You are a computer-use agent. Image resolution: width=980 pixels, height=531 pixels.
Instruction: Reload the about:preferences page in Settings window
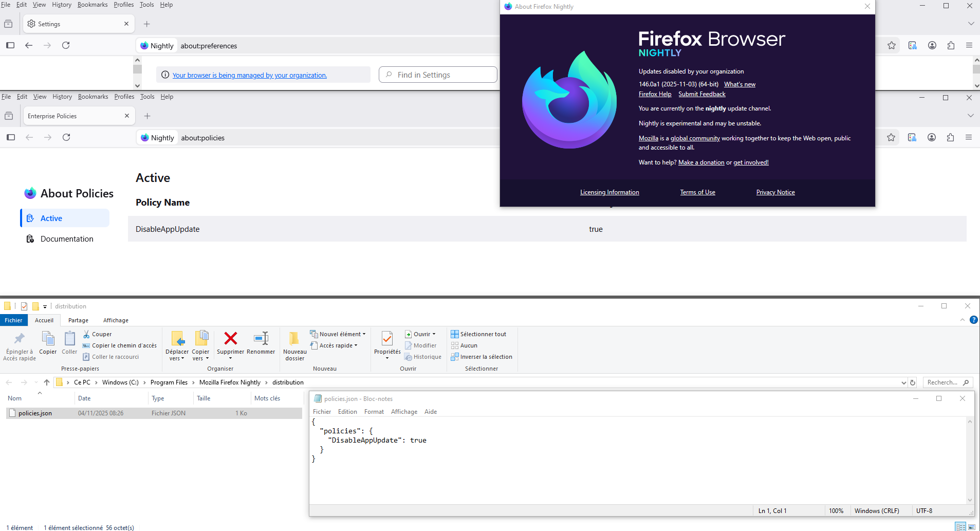pos(66,45)
